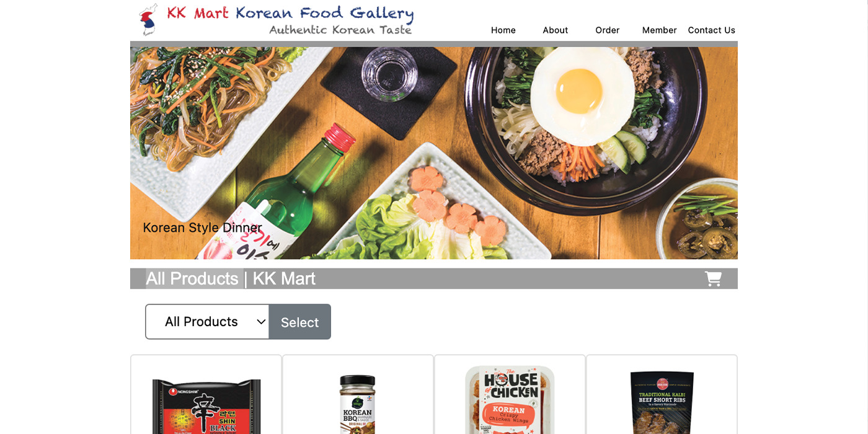
Task: Open the Member page link
Action: (660, 30)
